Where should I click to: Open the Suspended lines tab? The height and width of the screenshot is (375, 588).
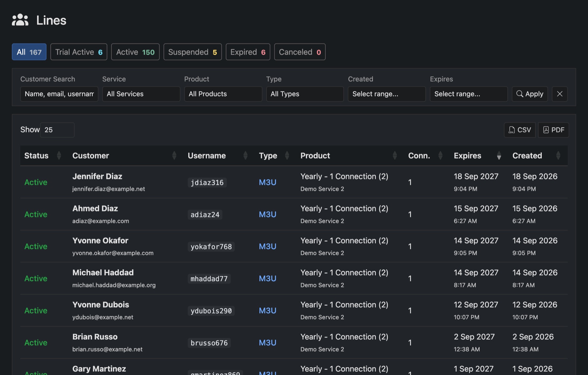[x=192, y=52]
